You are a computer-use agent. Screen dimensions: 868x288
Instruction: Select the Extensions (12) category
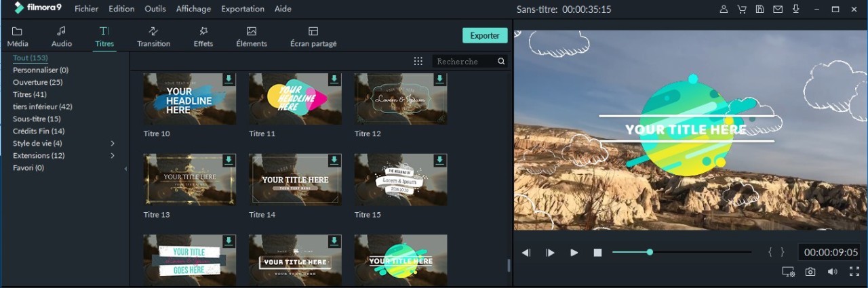tap(39, 155)
